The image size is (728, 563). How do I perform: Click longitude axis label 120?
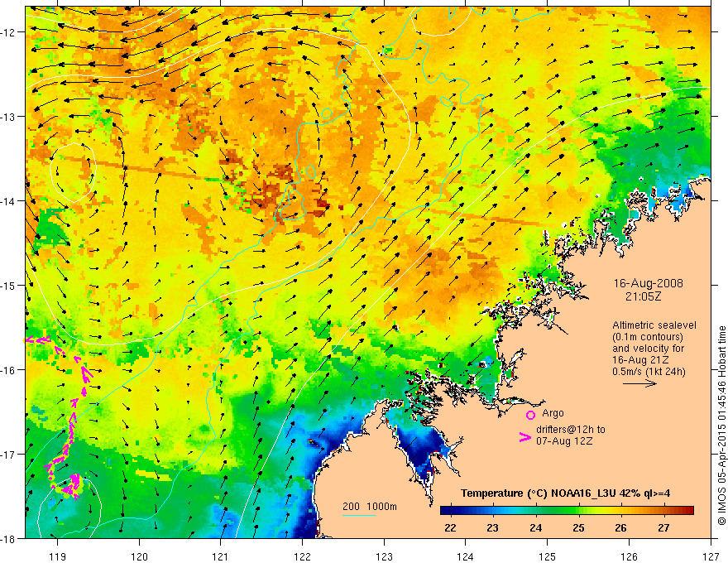[139, 556]
